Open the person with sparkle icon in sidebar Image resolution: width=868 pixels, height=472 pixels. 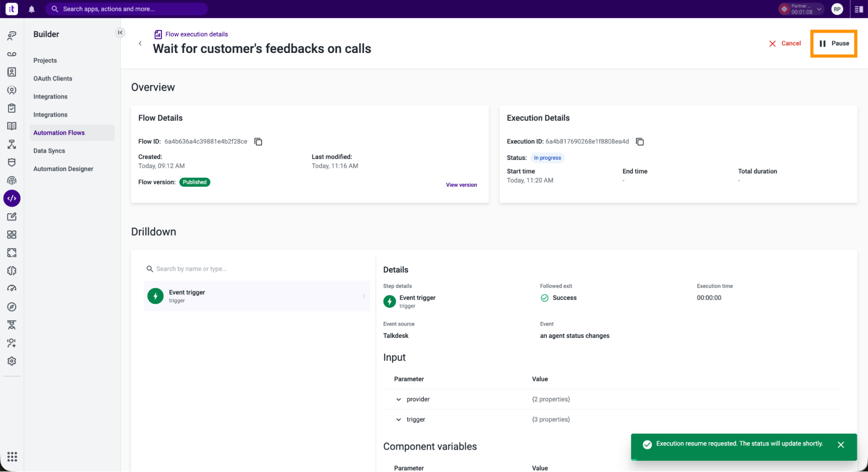coord(12,343)
